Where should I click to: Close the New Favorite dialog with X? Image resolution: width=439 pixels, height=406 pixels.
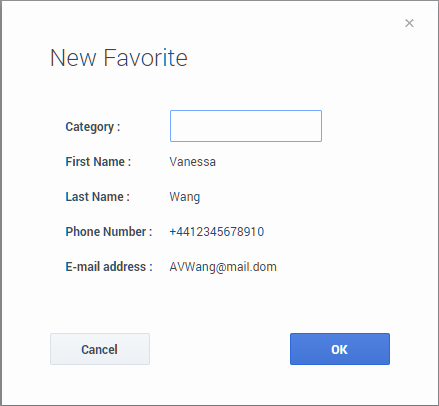click(409, 23)
